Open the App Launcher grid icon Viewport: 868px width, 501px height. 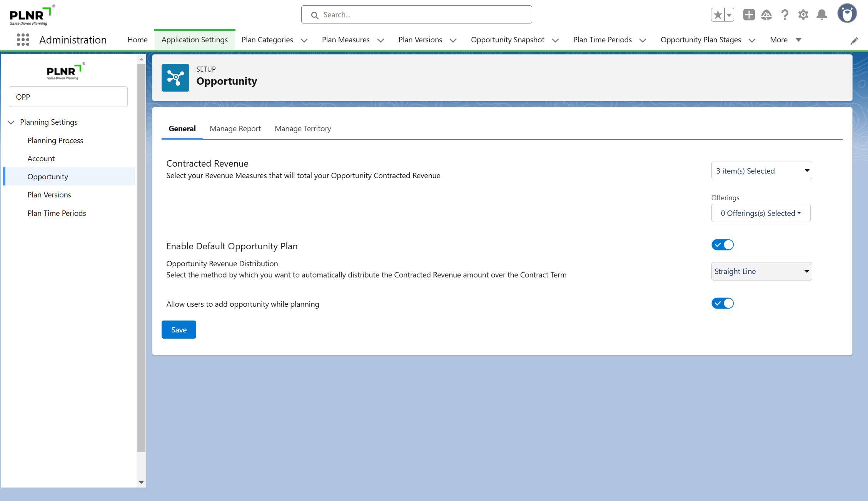23,40
